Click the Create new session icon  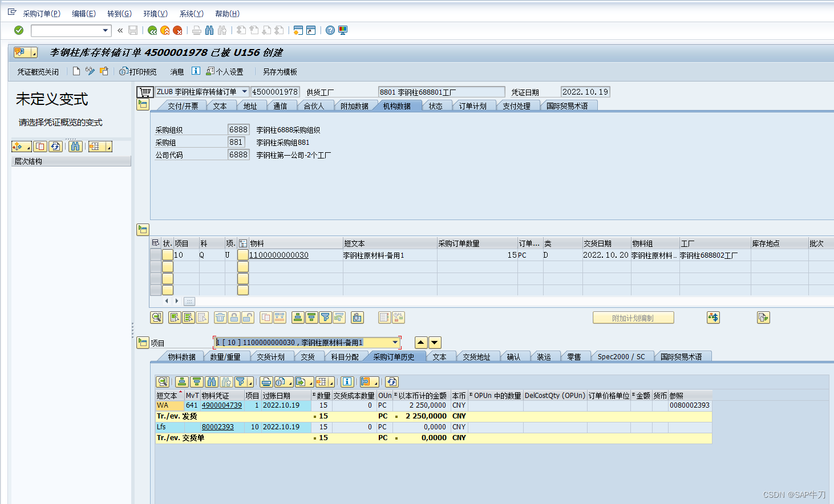coord(298,30)
